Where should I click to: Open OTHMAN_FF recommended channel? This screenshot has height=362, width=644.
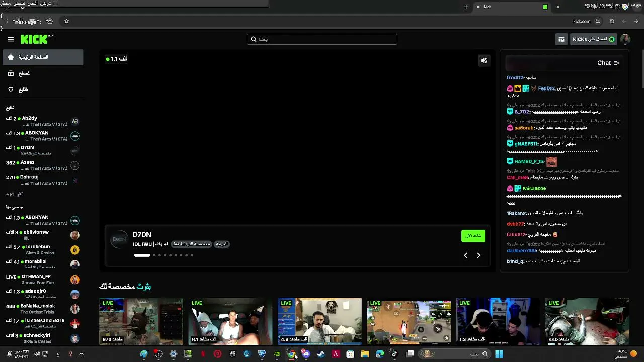click(43, 279)
